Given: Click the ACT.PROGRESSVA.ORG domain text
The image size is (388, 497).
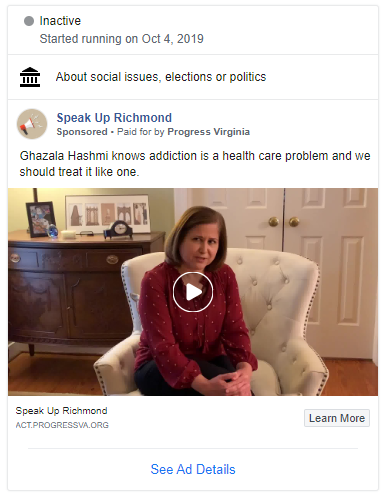Looking at the screenshot, I should [62, 425].
